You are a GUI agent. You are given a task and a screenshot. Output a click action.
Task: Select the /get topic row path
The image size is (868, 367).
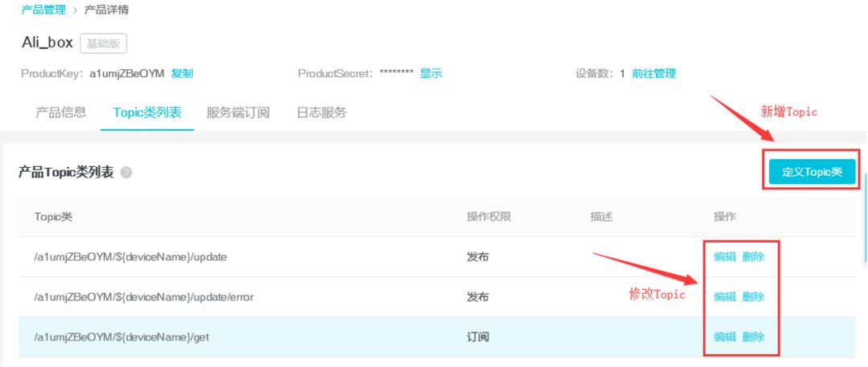point(121,337)
